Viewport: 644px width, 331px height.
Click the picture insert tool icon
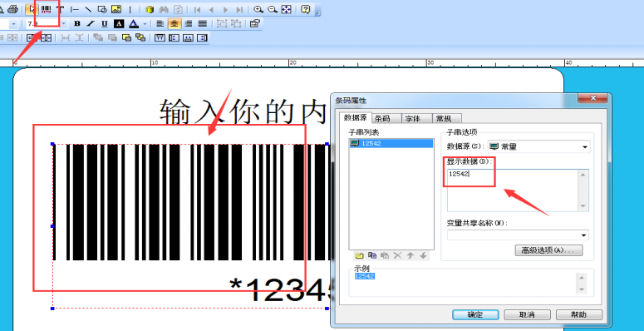pos(116,9)
